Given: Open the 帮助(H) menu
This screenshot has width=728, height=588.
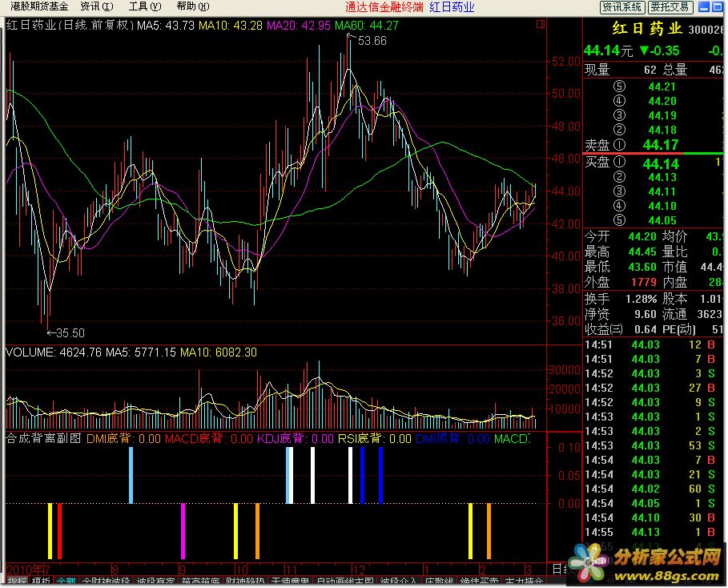Looking at the screenshot, I should click(x=193, y=6).
